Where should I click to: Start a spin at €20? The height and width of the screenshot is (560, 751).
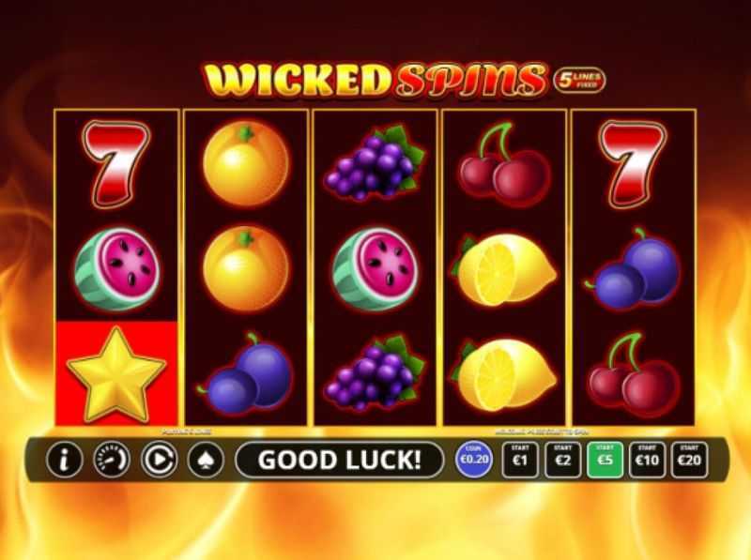pos(690,460)
